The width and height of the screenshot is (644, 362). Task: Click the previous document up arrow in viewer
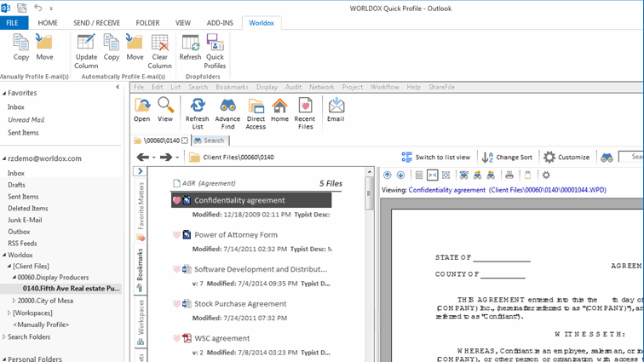pyautogui.click(x=388, y=175)
